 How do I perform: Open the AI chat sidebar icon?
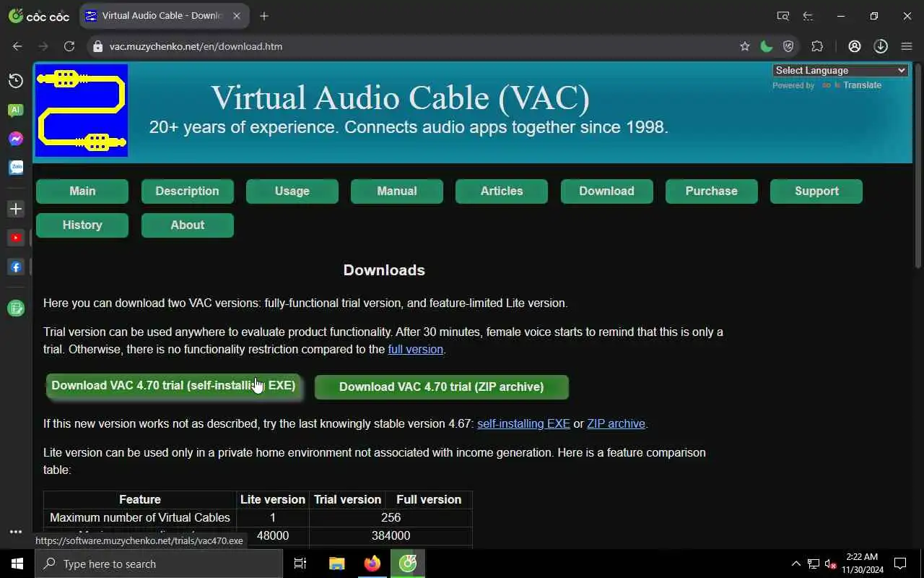point(16,111)
